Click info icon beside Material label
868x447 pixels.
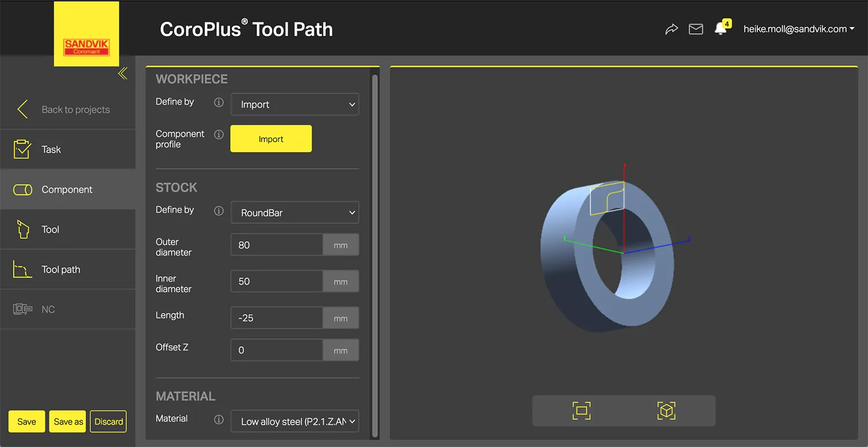tap(219, 420)
